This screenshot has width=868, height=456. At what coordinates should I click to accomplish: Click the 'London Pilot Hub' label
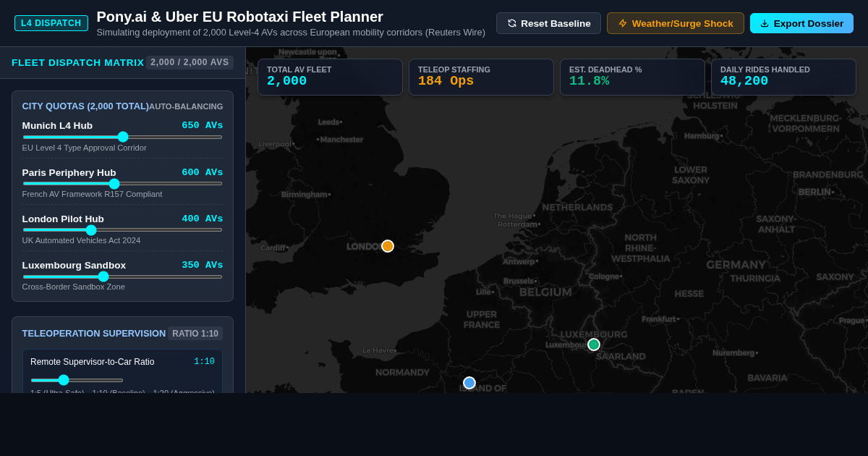point(63,219)
